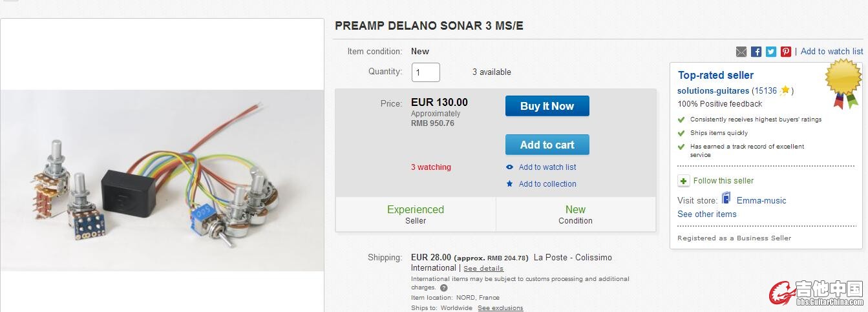Click the eye icon beside Add to watch list
Image resolution: width=868 pixels, height=312 pixels.
[x=509, y=167]
